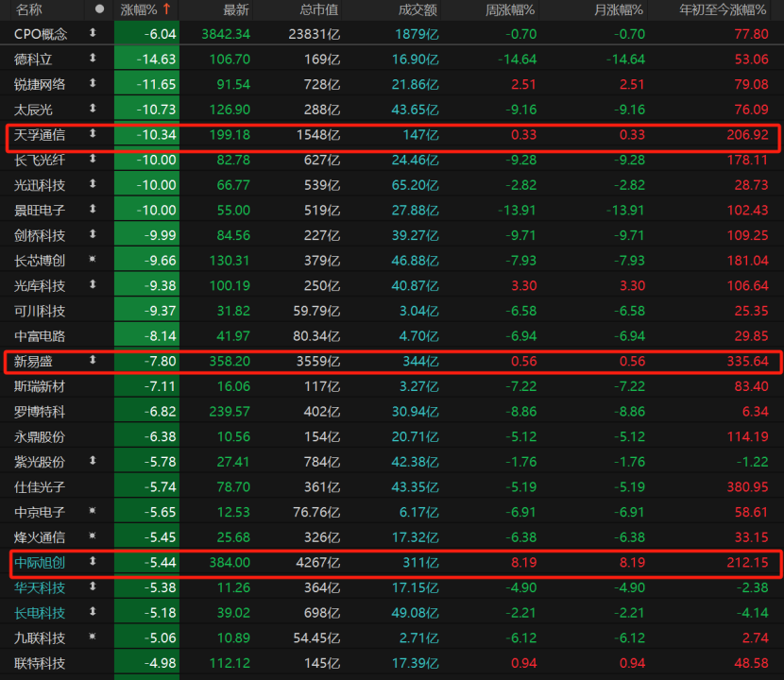Click the arrow marker icon next to 新易盛

point(93,360)
